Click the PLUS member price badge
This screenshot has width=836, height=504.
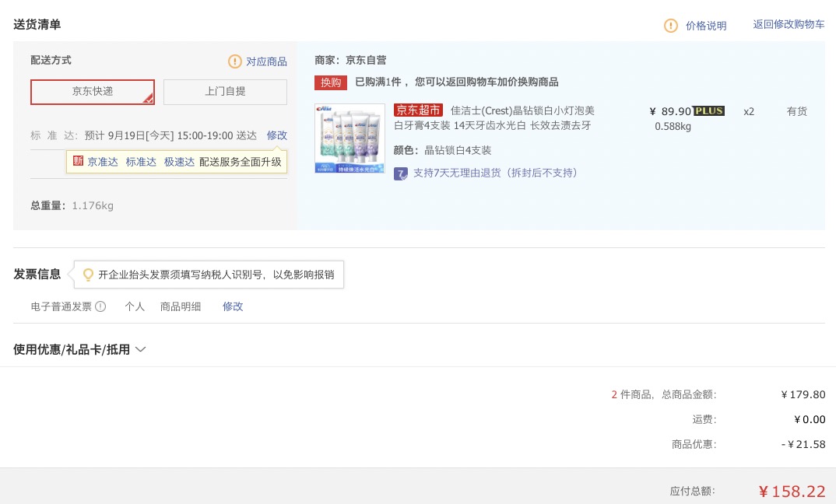[x=708, y=110]
